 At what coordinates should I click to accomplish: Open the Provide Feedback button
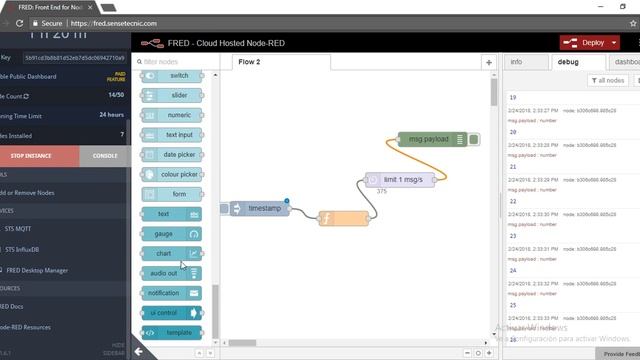tap(618, 354)
